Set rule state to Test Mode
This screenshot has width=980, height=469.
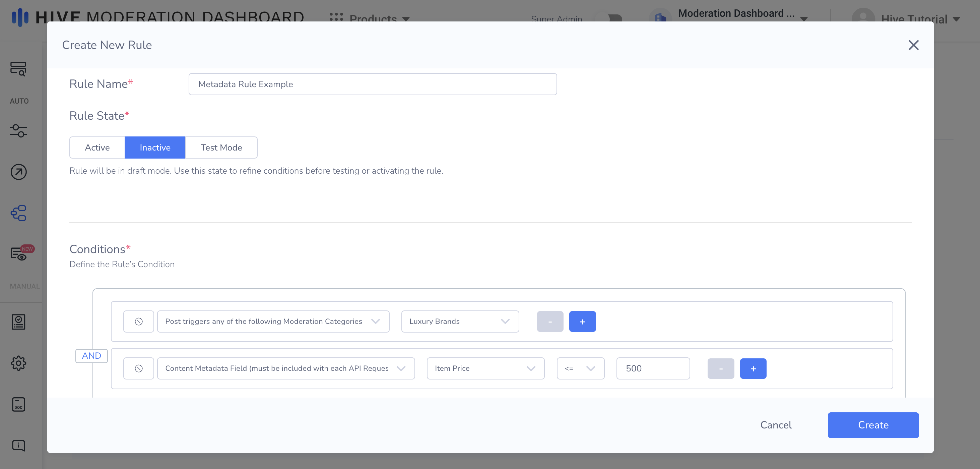click(x=221, y=147)
